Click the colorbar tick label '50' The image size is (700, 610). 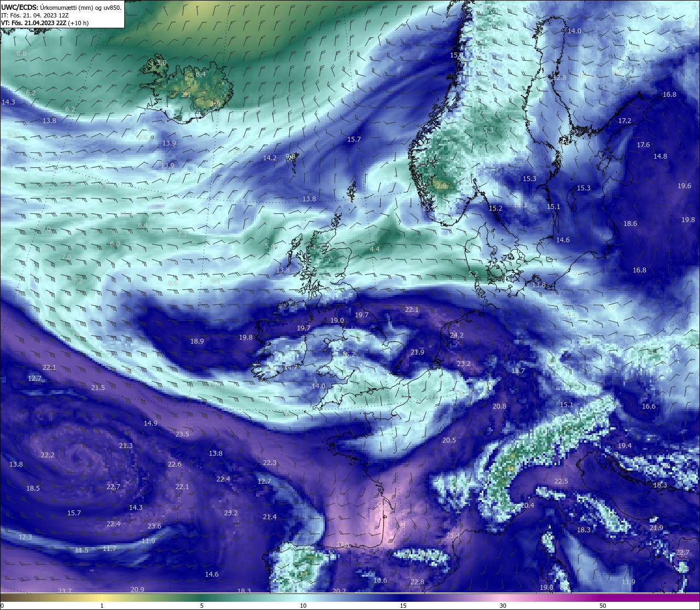603,606
